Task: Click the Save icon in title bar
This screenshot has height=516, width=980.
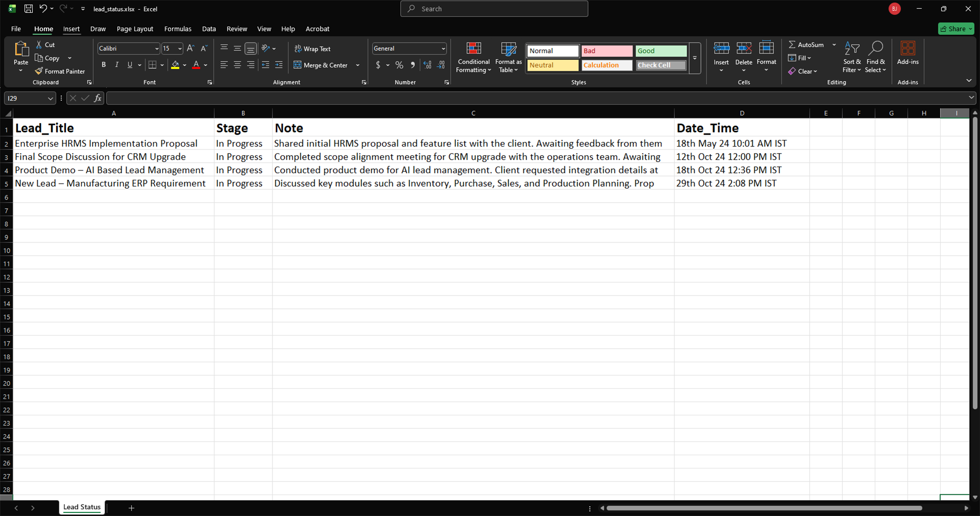Action: (29, 9)
